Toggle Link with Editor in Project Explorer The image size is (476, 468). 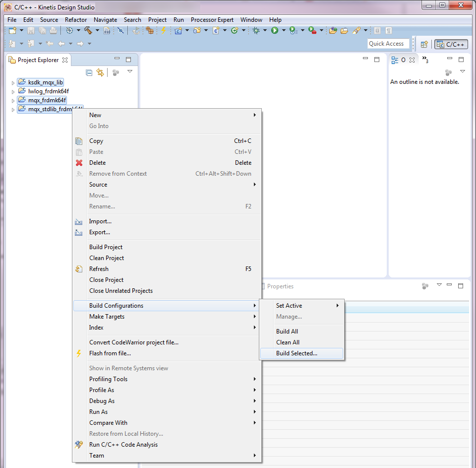coord(100,72)
